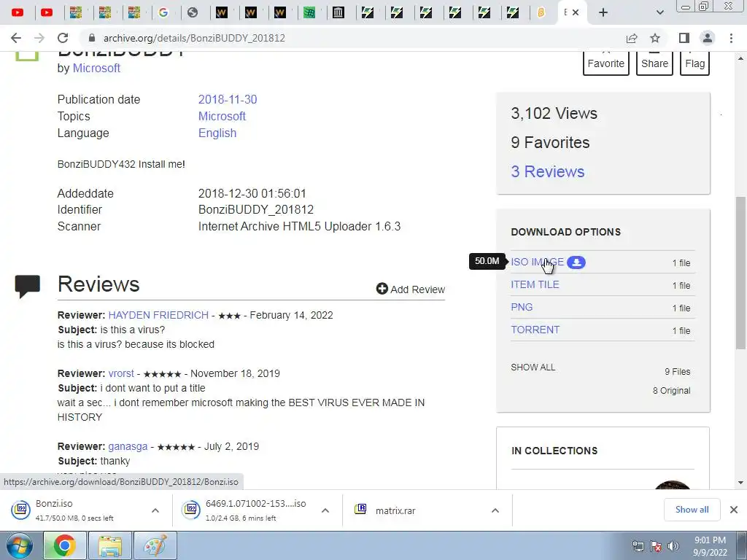Viewport: 747px width, 560px height.
Task: Open the Chrome profile avatar menu
Action: click(x=708, y=38)
